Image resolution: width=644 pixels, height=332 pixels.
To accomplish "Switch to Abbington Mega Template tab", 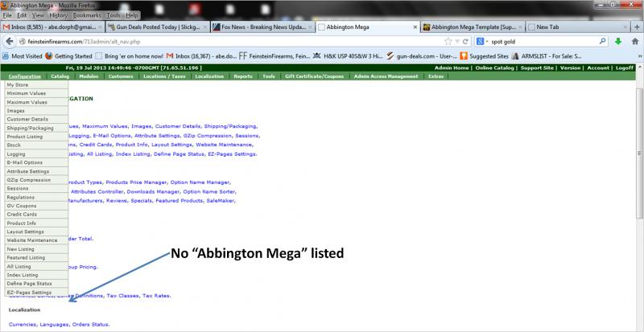I will click(473, 27).
